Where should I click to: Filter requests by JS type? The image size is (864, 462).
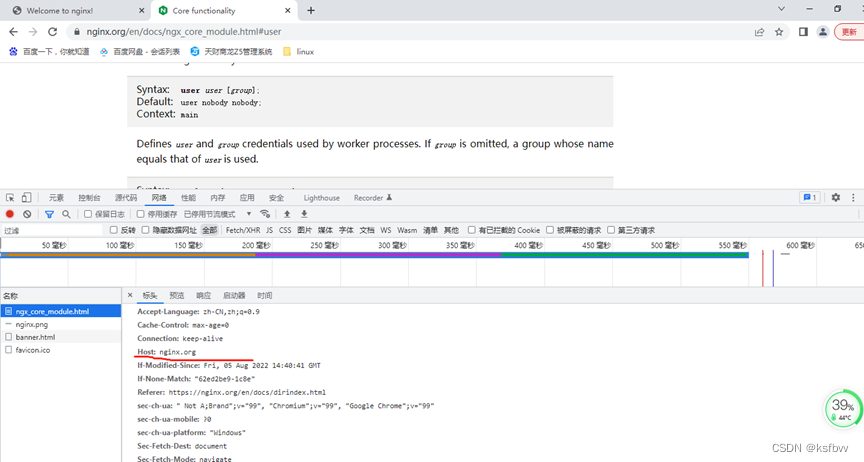click(269, 230)
